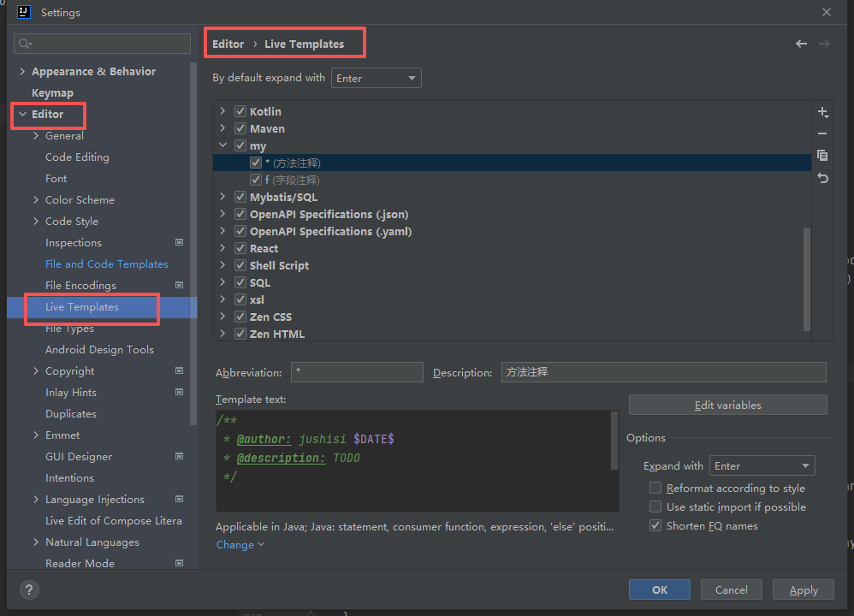Screen dimensions: 854x616
Task: Open the Font settings page
Action: (x=56, y=178)
